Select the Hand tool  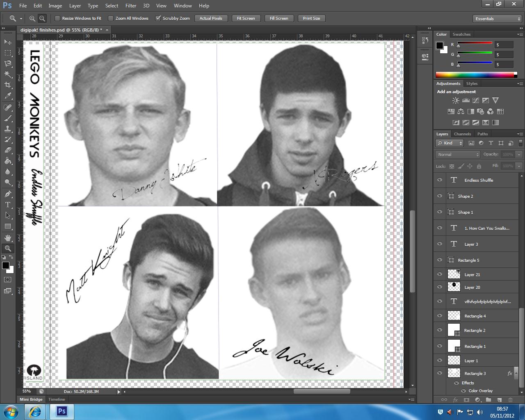(x=8, y=238)
